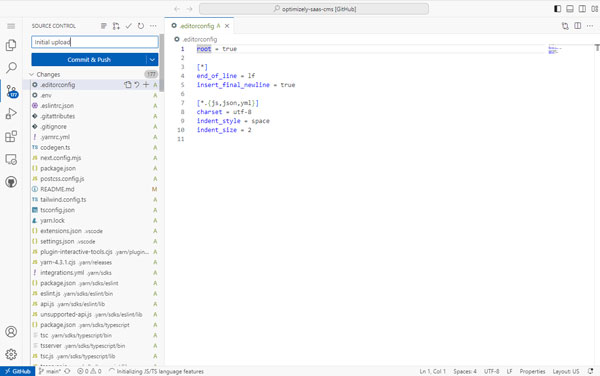This screenshot has height=376, width=600.
Task: Change indentation via Spaces: 4
Action: coord(465,371)
